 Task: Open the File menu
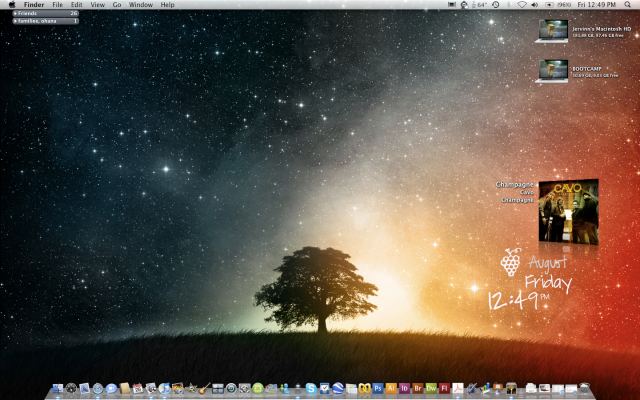point(57,5)
